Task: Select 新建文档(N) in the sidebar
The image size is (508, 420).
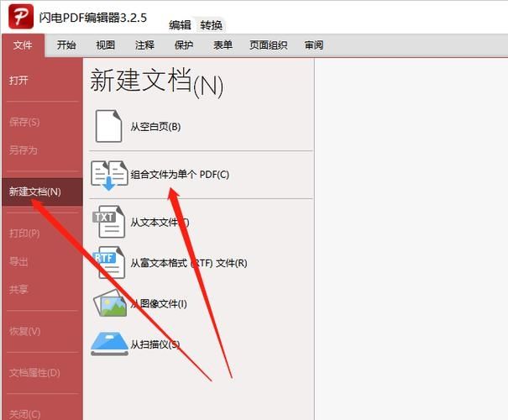Action: [x=42, y=192]
